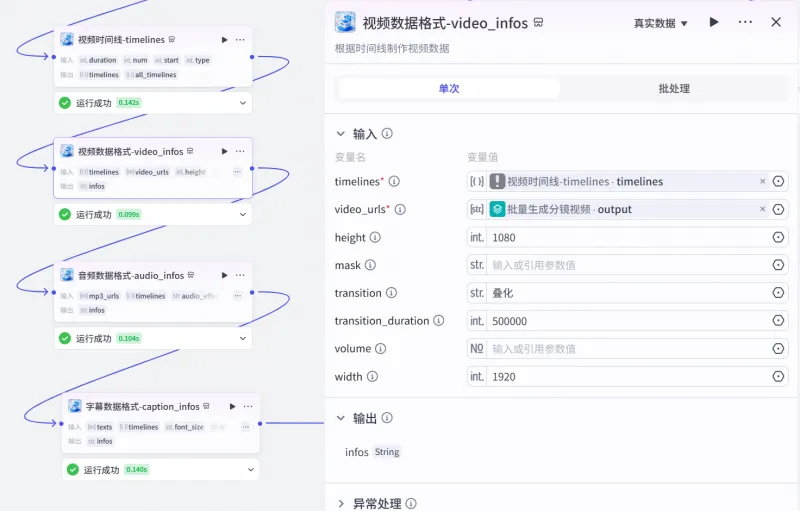This screenshot has width=800, height=511.
Task: Show hidden inputs of video_infos node
Action: [237, 172]
